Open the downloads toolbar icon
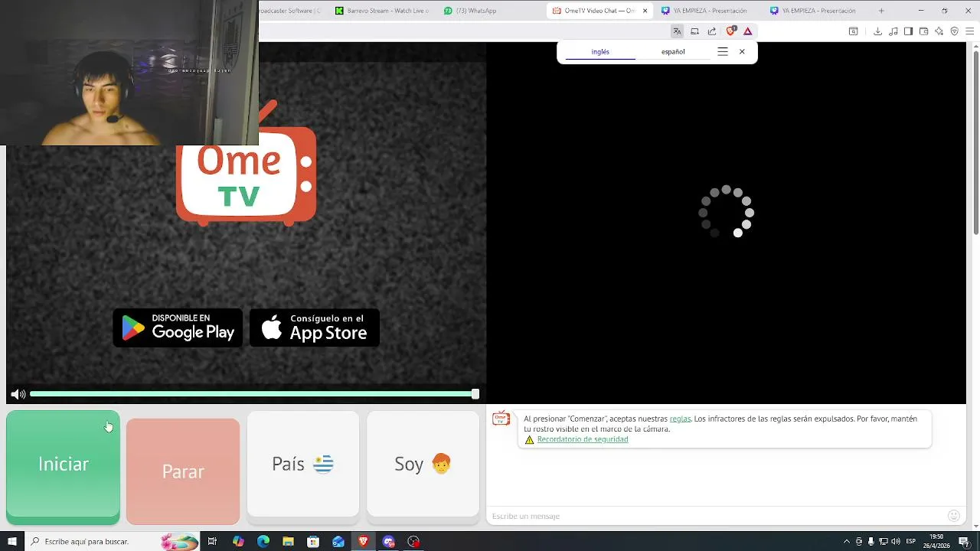The height and width of the screenshot is (551, 980). (877, 31)
